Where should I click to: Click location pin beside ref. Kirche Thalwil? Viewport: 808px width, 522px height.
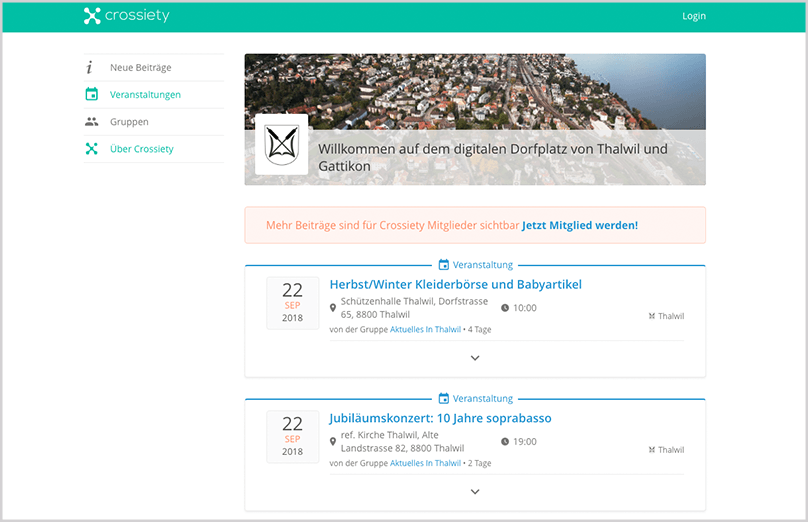(x=333, y=442)
